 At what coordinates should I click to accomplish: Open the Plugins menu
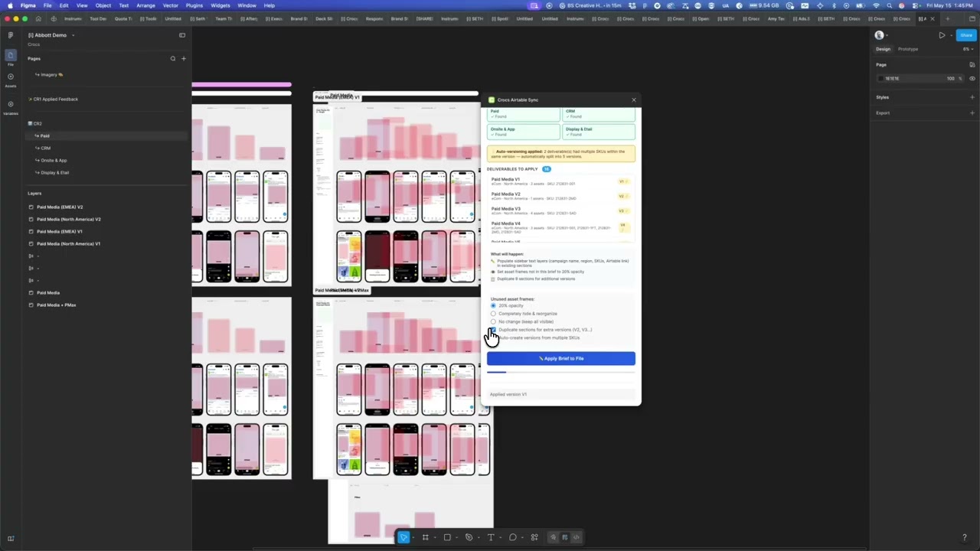coord(194,5)
